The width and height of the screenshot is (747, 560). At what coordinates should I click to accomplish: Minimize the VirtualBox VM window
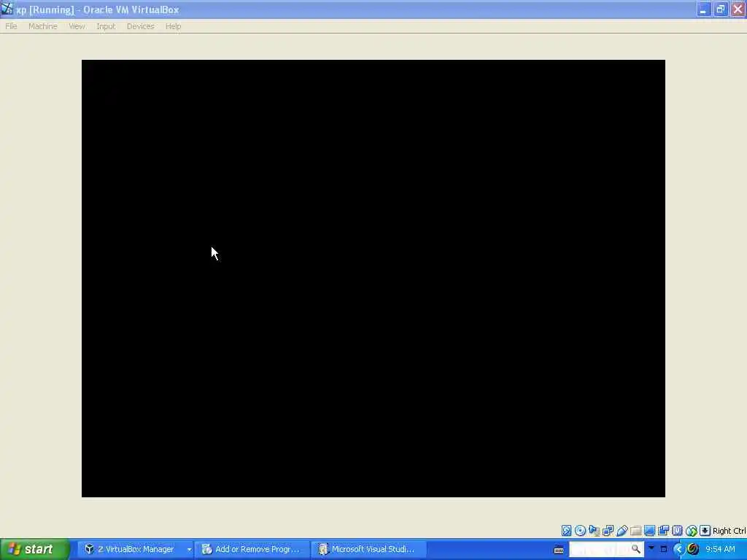click(x=704, y=9)
